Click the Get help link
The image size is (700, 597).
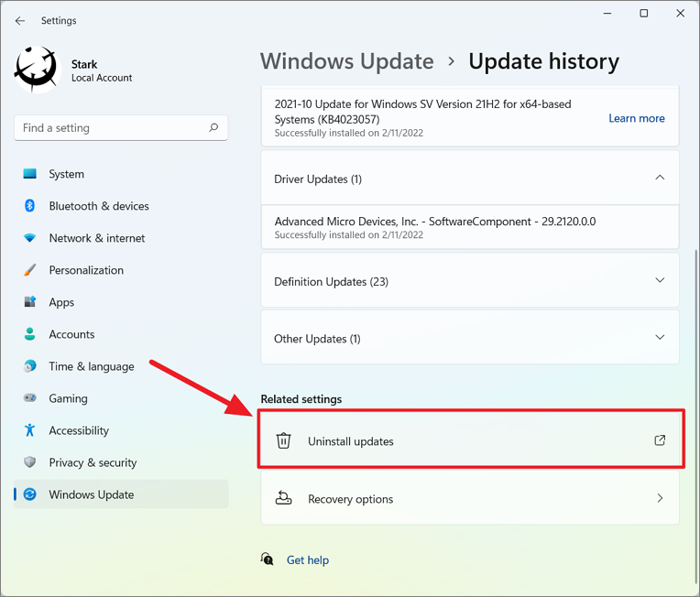point(308,559)
